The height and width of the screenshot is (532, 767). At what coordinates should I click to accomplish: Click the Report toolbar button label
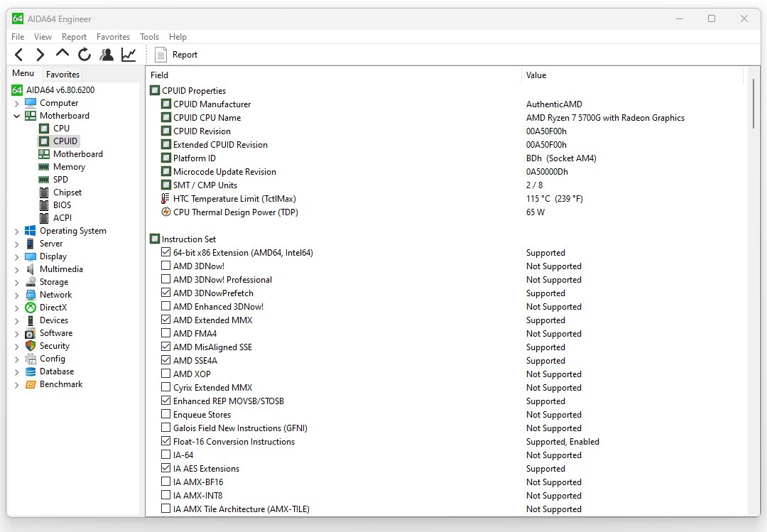click(185, 55)
